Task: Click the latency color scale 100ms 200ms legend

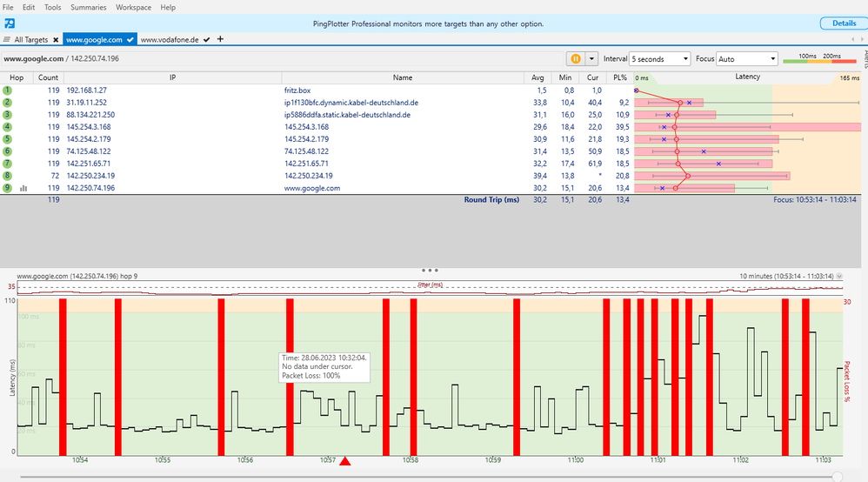Action: click(820, 58)
